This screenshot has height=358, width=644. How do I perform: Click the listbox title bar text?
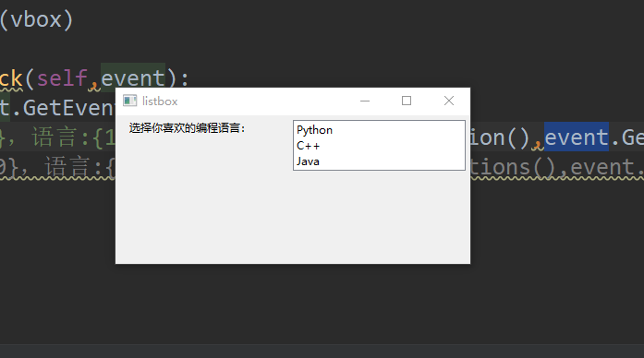[160, 101]
